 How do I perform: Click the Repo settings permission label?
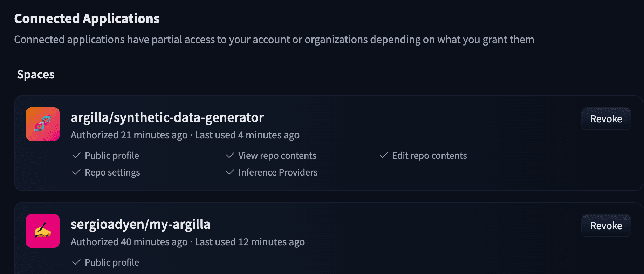[112, 172]
